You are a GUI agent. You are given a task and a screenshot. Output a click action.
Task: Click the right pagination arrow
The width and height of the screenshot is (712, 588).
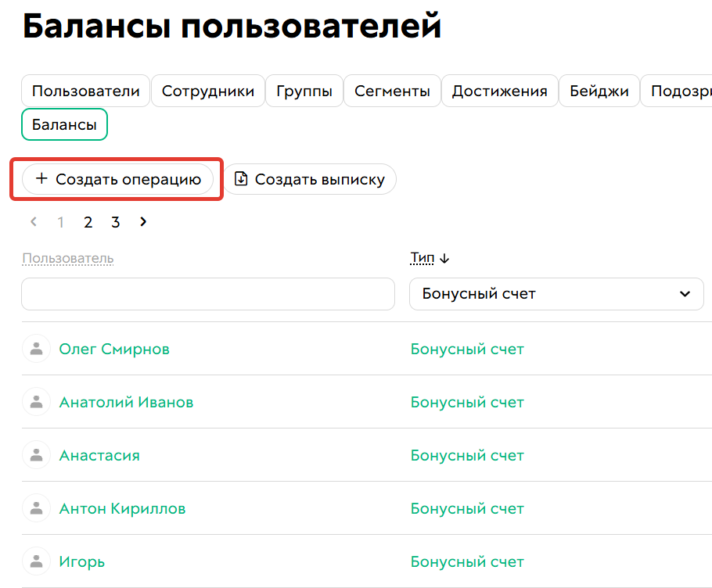(142, 222)
